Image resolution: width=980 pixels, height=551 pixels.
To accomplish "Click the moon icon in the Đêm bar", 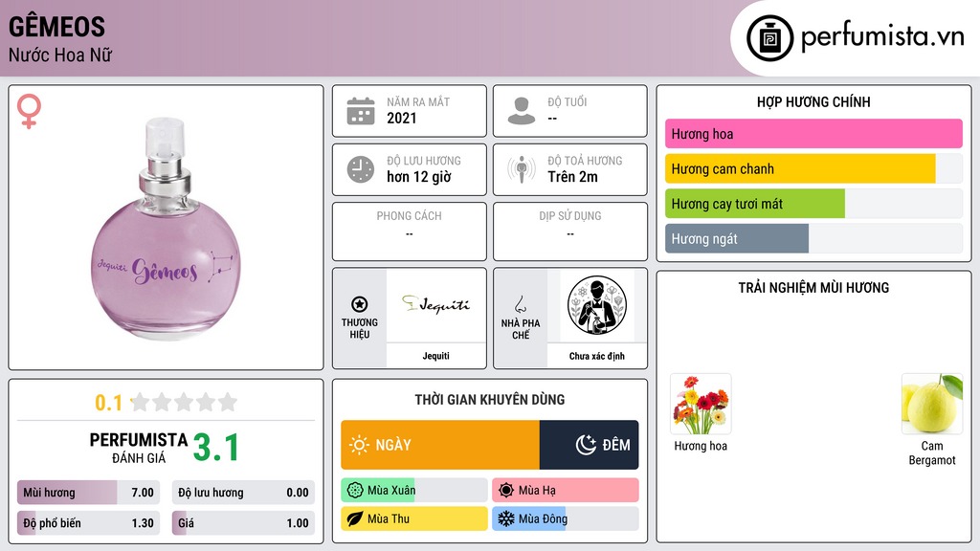I will coord(586,445).
